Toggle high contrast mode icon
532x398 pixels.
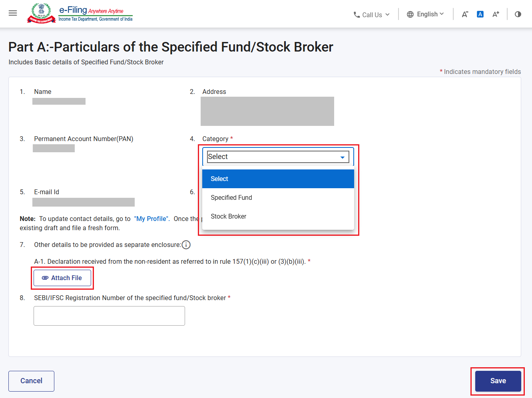coord(518,14)
